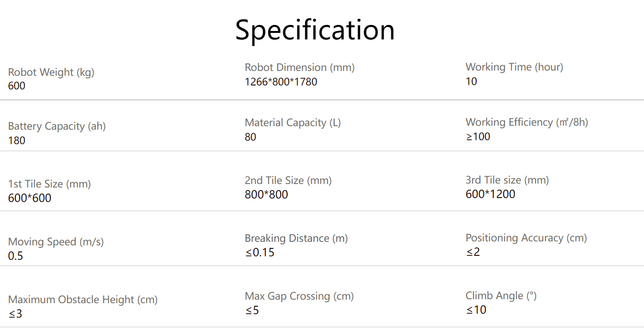This screenshot has height=329, width=644.
Task: Select the Working Efficiency label
Action: pyautogui.click(x=527, y=122)
